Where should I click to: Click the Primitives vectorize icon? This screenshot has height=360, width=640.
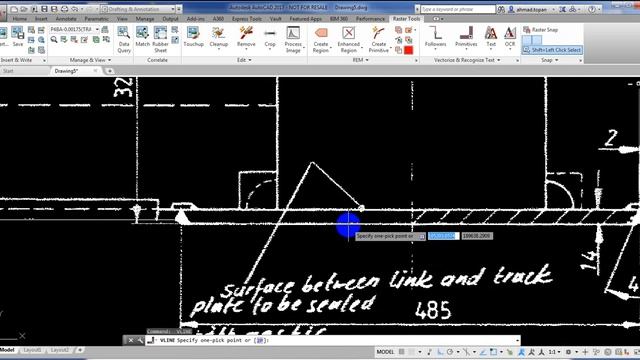pyautogui.click(x=466, y=33)
